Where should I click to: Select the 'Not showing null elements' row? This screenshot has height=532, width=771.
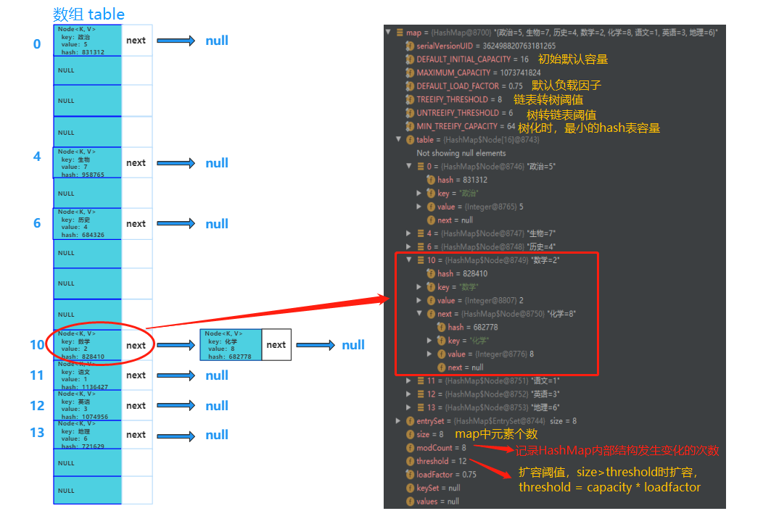tap(461, 153)
